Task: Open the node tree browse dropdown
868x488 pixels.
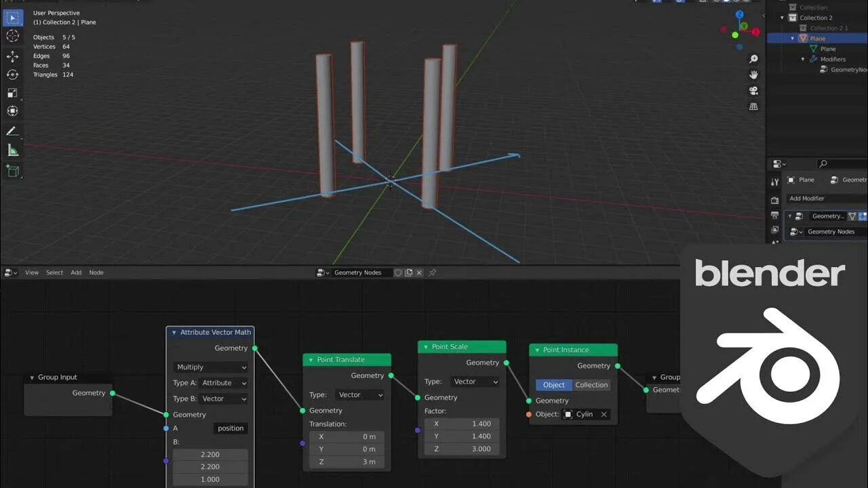Action: (323, 272)
